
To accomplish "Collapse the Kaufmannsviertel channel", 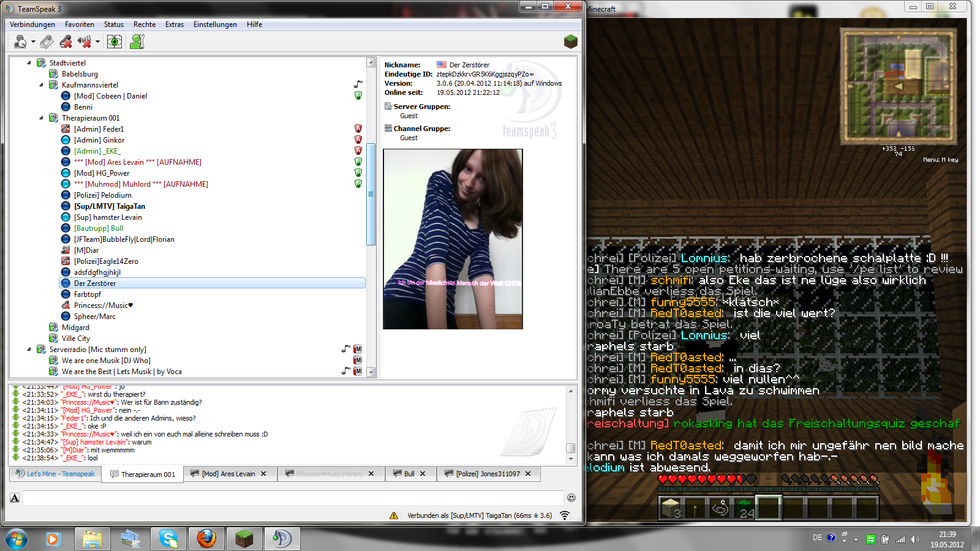I will [41, 85].
